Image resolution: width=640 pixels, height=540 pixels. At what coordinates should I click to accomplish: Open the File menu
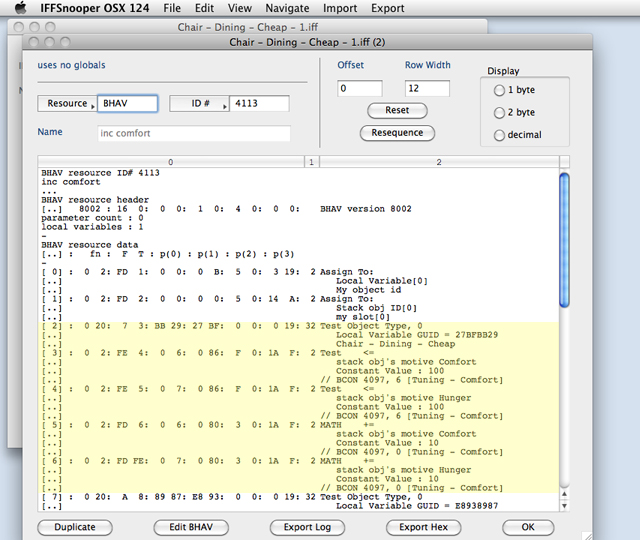(172, 8)
